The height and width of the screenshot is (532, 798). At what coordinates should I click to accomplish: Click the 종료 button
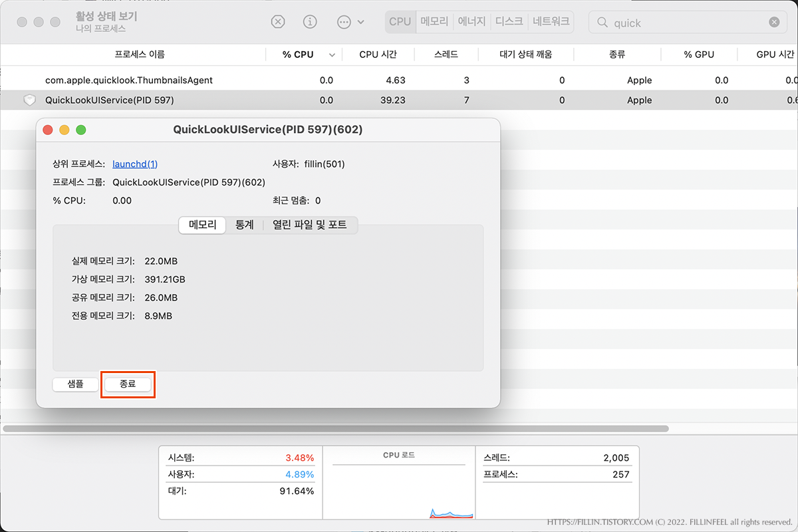128,384
